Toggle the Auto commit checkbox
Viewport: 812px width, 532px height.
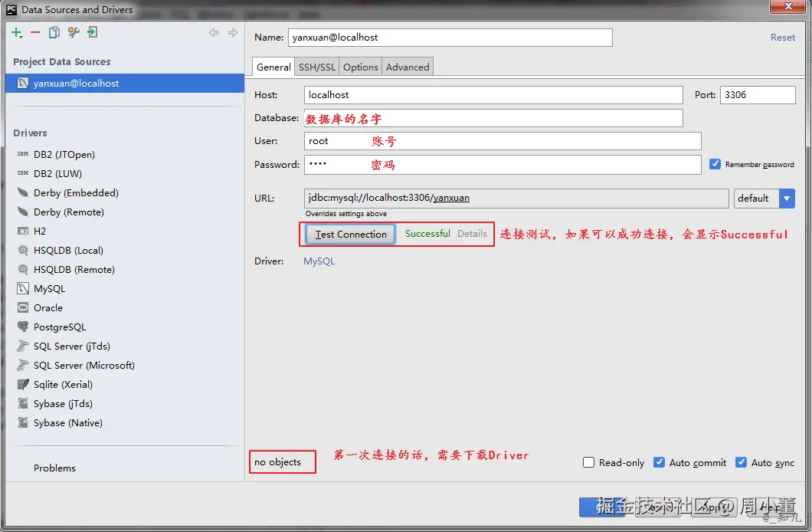(x=659, y=462)
